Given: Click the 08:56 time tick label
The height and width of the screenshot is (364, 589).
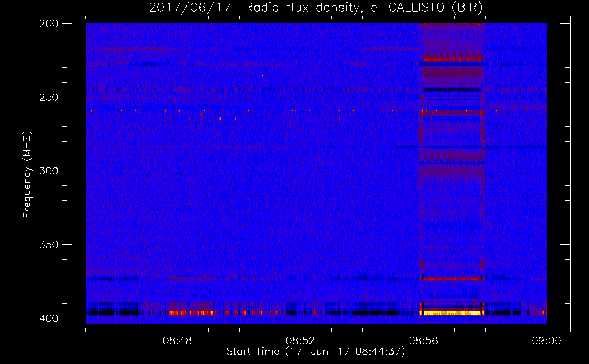Looking at the screenshot, I should pyautogui.click(x=424, y=341).
